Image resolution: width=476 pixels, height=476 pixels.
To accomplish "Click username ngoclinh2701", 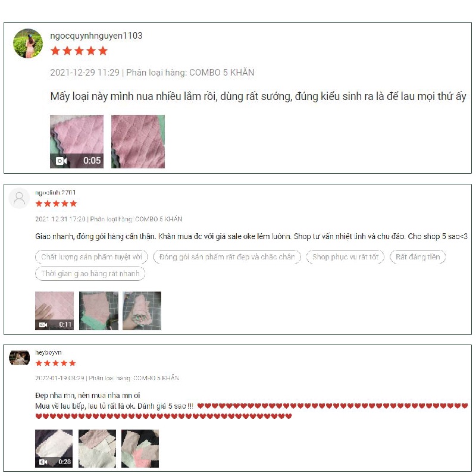I will tap(55, 192).
